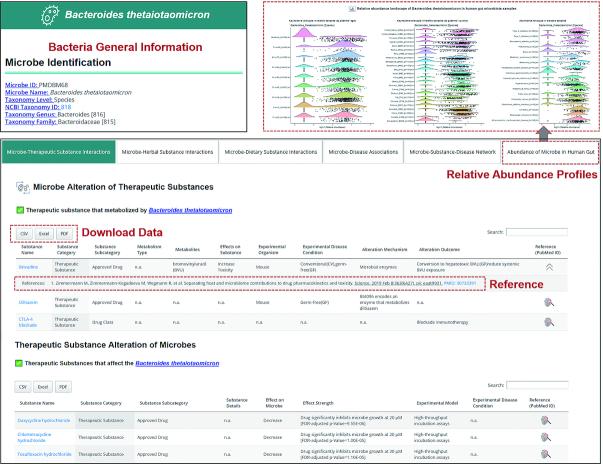Sort by the Substance Details column header
Screen dimensions: 603x464
click(x=237, y=403)
